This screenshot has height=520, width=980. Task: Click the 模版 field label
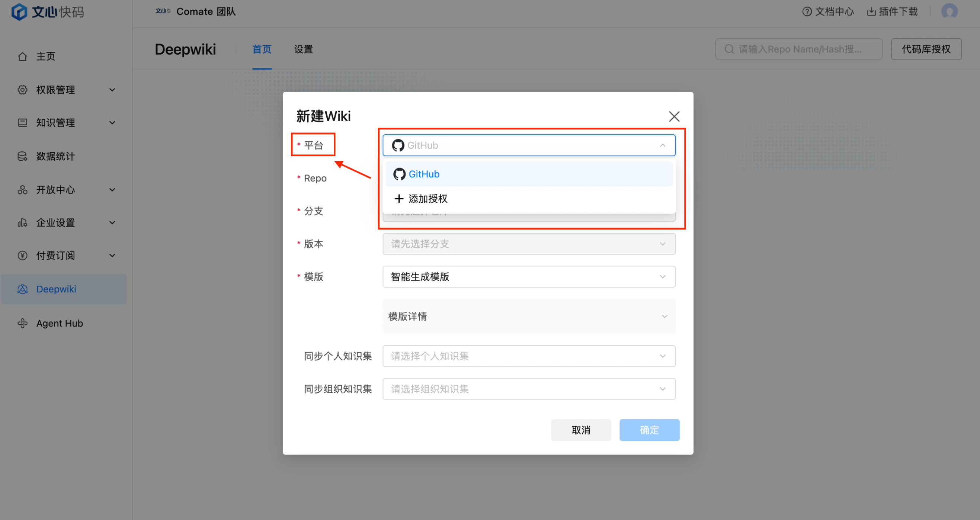(314, 276)
